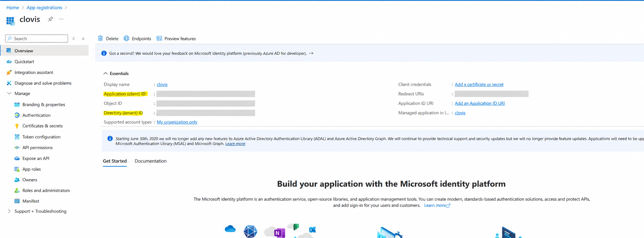644x238 pixels.
Task: Click the Endpoints globe icon
Action: point(126,38)
